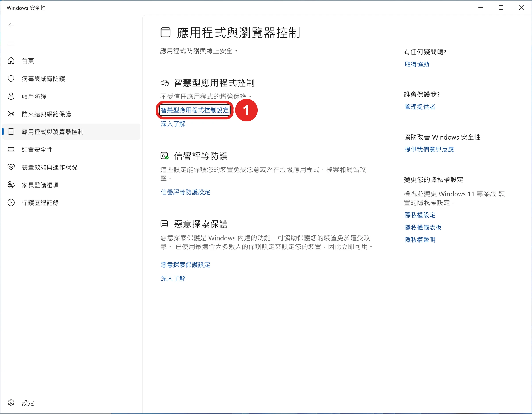Click clock icon for 保護歷程記錄
This screenshot has height=414, width=532.
pos(11,203)
